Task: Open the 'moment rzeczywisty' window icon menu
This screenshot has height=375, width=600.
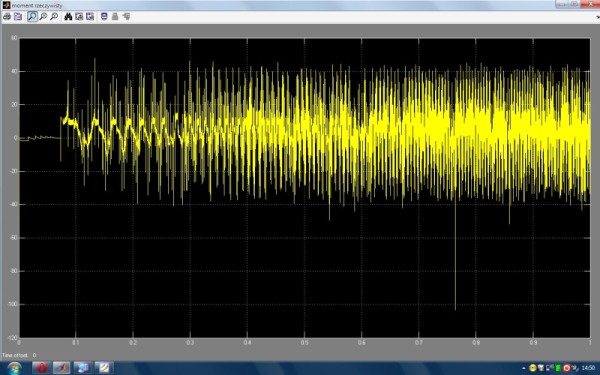Action: 6,5
